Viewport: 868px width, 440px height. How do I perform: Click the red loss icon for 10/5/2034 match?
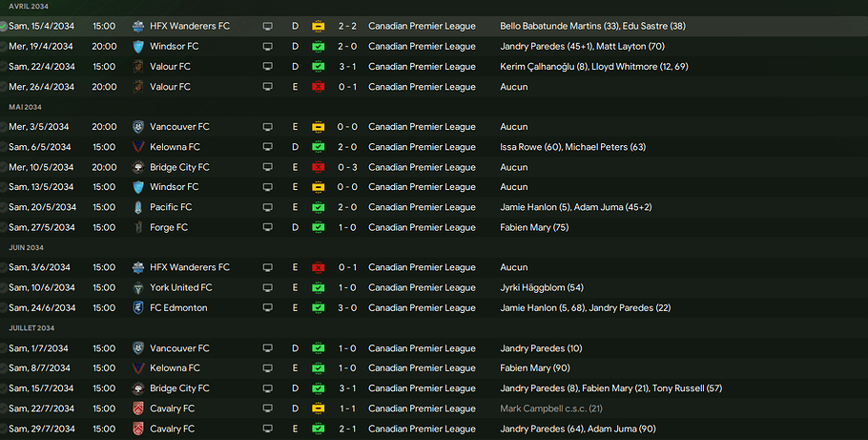[318, 167]
